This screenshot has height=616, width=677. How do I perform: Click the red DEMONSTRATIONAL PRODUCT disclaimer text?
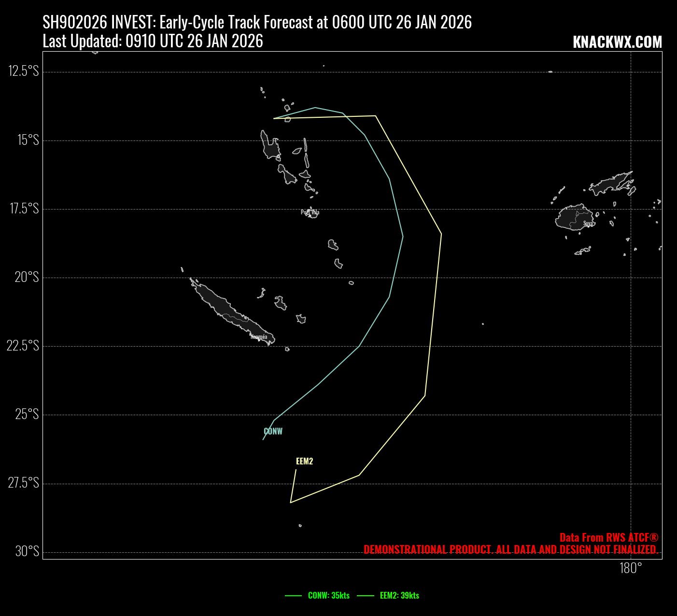[x=510, y=549]
